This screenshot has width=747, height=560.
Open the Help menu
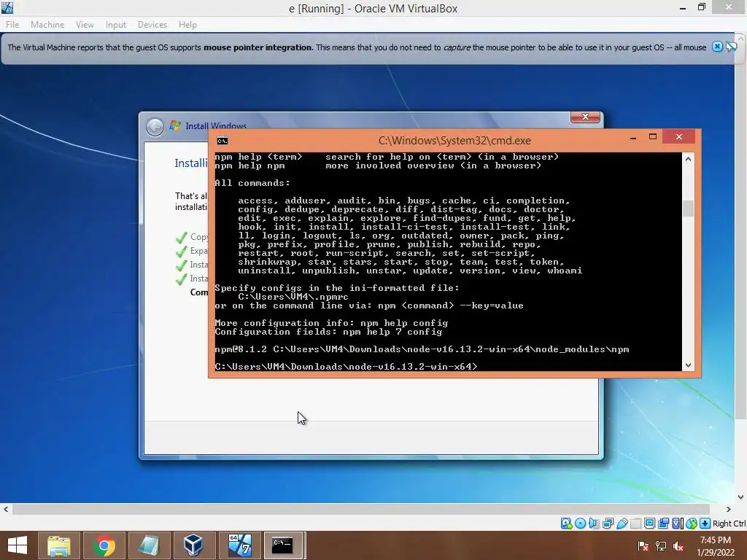(187, 25)
